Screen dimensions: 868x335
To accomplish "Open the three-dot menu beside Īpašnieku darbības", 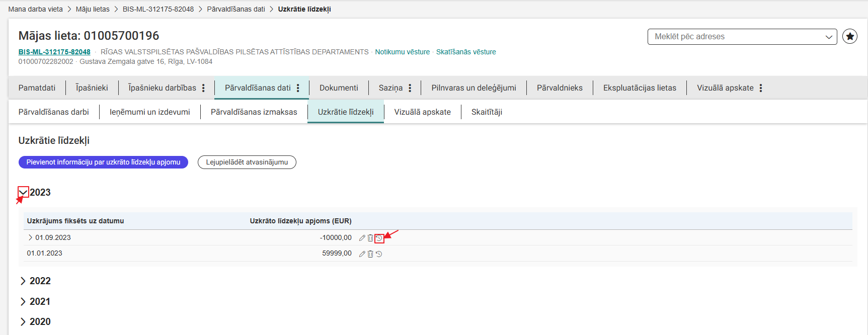I will click(x=203, y=88).
